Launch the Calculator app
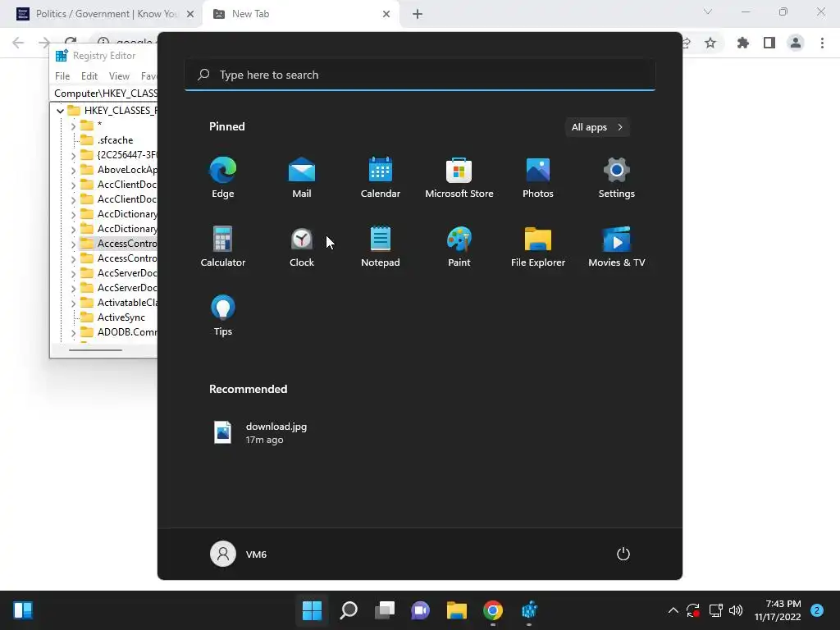The width and height of the screenshot is (840, 630). coord(223,246)
